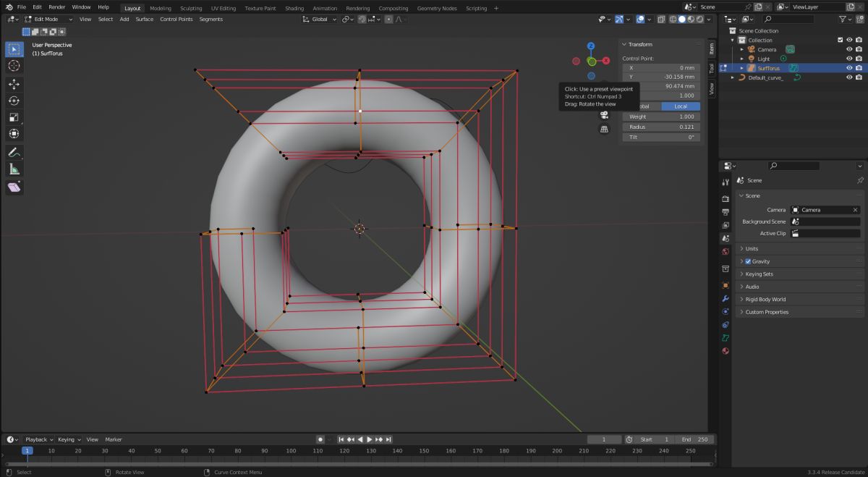Click the Local space button
This screenshot has height=477, width=868.
(x=681, y=106)
